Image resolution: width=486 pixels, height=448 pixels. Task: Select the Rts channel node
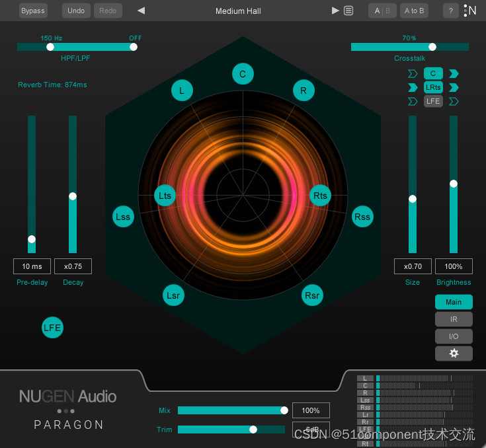(x=320, y=196)
